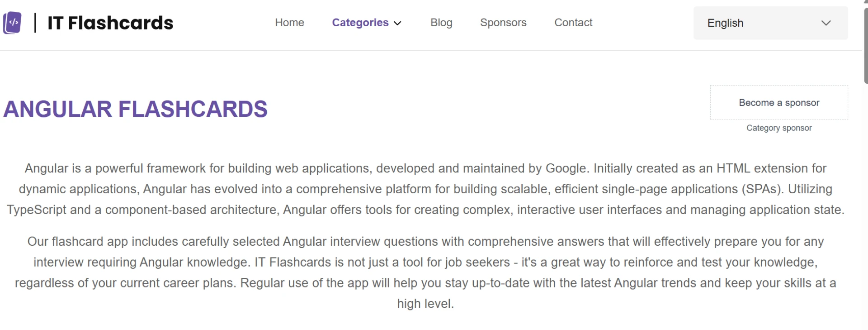Image resolution: width=868 pixels, height=330 pixels.
Task: Select the word English in the language box
Action: coord(725,23)
